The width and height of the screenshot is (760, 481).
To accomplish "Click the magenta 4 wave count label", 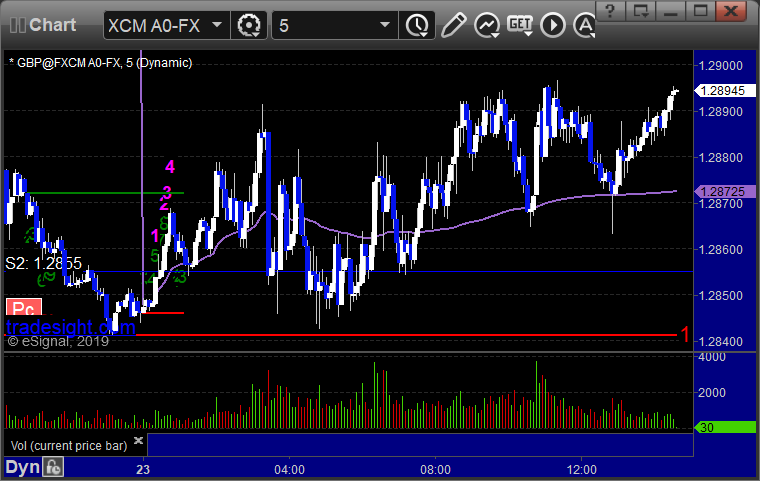I will click(x=170, y=167).
